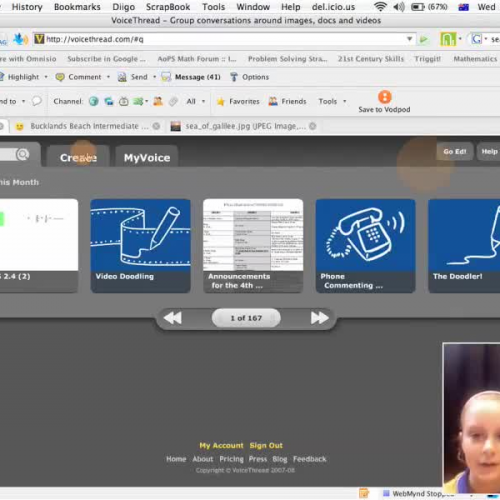Click the Go Ed! button
The width and height of the screenshot is (500, 500).
pyautogui.click(x=455, y=152)
